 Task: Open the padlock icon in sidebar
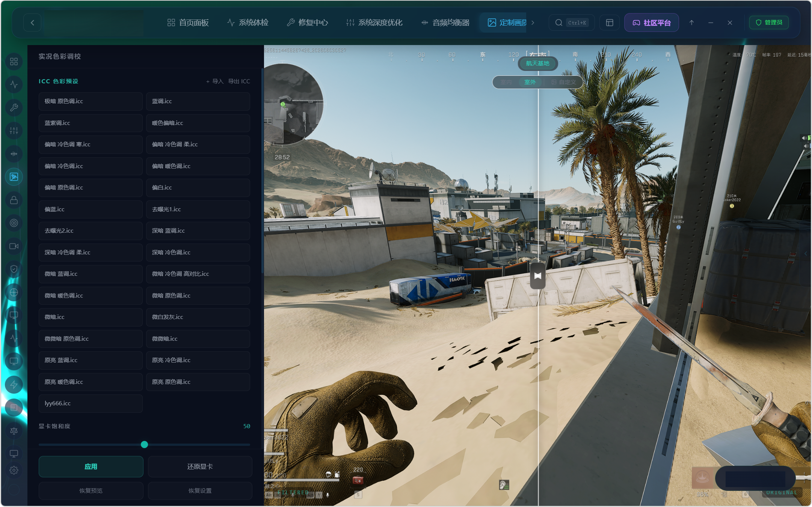[14, 200]
